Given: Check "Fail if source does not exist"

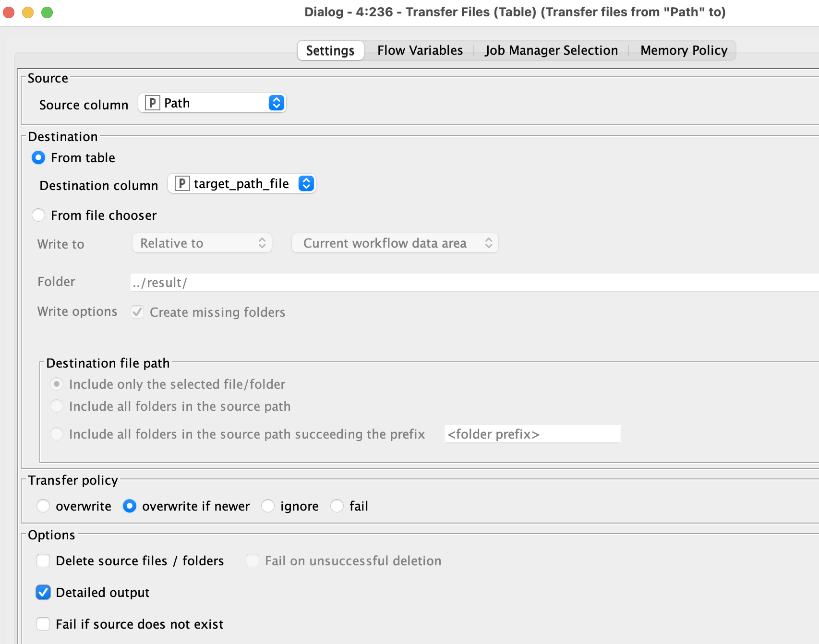Looking at the screenshot, I should coord(43,624).
